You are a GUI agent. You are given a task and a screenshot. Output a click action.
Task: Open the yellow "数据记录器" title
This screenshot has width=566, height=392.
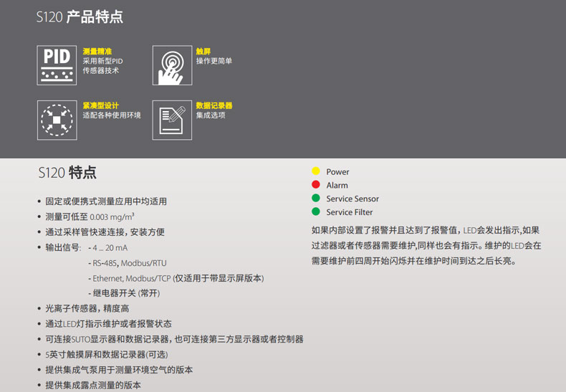click(x=214, y=105)
